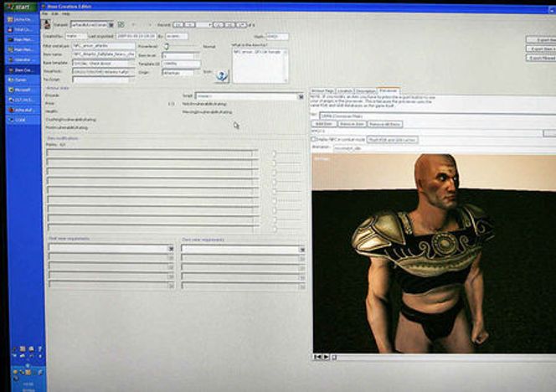Go to the next record
The image size is (556, 392).
coord(219,25)
